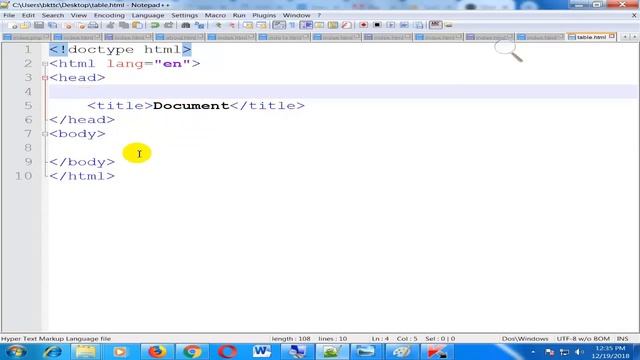Click the Paste clipboard icon
This screenshot has width=640, height=360.
pos(138,25)
